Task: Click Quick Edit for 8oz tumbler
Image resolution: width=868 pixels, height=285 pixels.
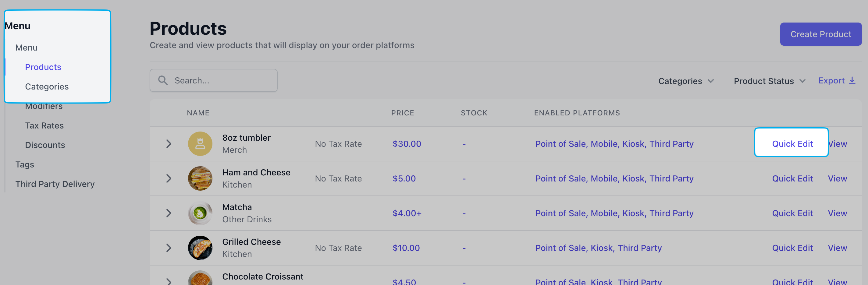Action: [792, 144]
